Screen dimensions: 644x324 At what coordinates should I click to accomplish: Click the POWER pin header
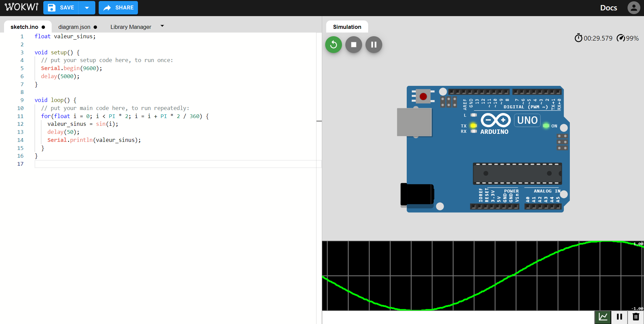click(495, 207)
